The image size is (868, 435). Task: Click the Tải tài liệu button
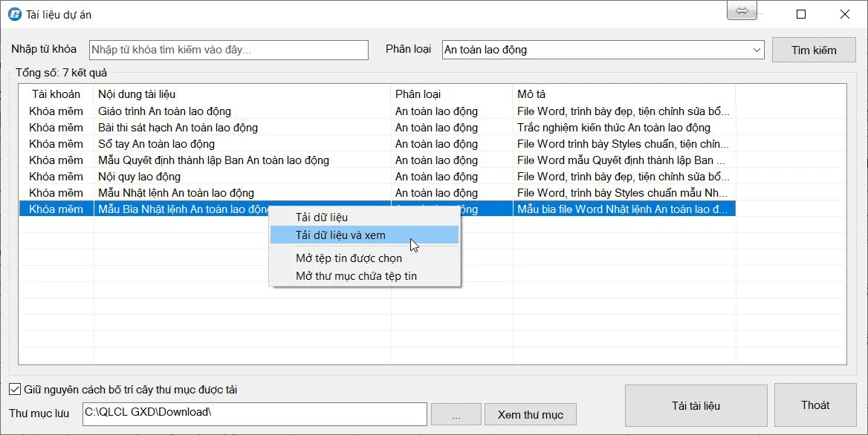(696, 406)
